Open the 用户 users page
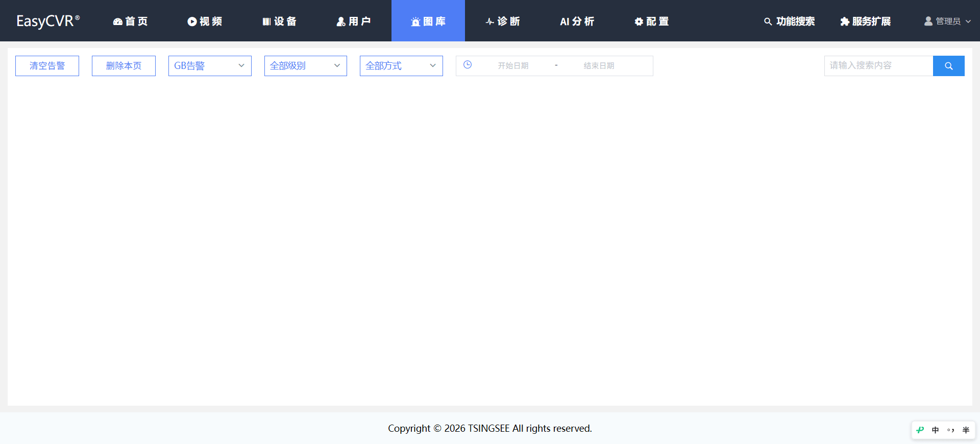 tap(353, 21)
